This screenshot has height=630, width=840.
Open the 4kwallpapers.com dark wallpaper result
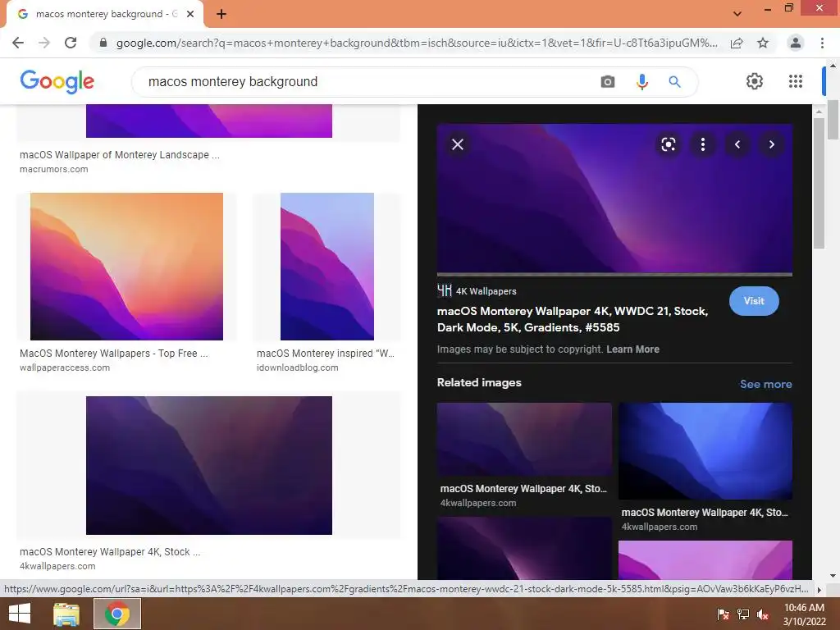(209, 465)
